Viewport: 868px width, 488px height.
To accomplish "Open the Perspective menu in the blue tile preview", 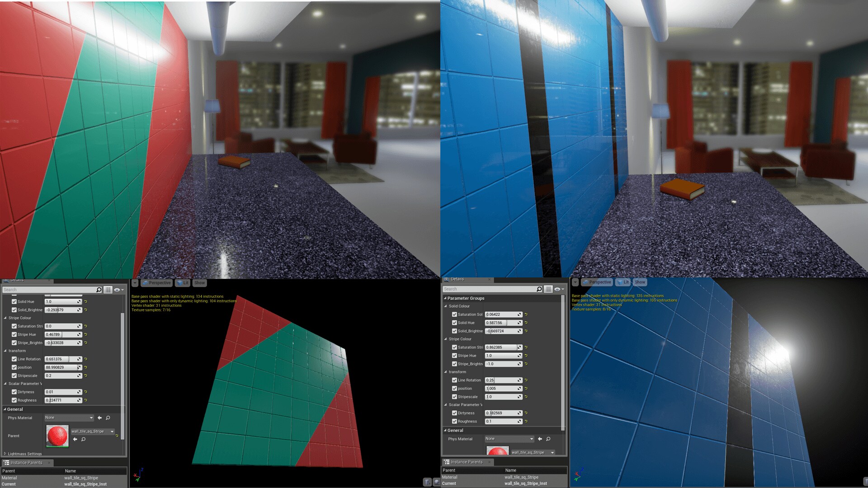I will tap(597, 282).
